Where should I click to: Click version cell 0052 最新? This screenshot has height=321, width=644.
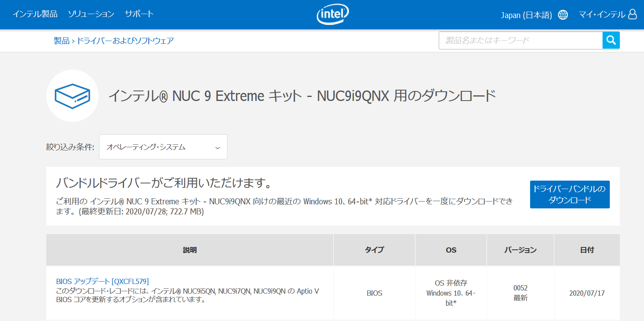coord(520,293)
